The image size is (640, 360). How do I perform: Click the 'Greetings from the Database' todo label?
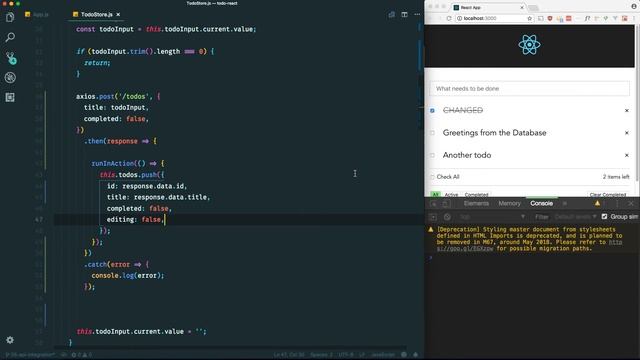tap(494, 133)
